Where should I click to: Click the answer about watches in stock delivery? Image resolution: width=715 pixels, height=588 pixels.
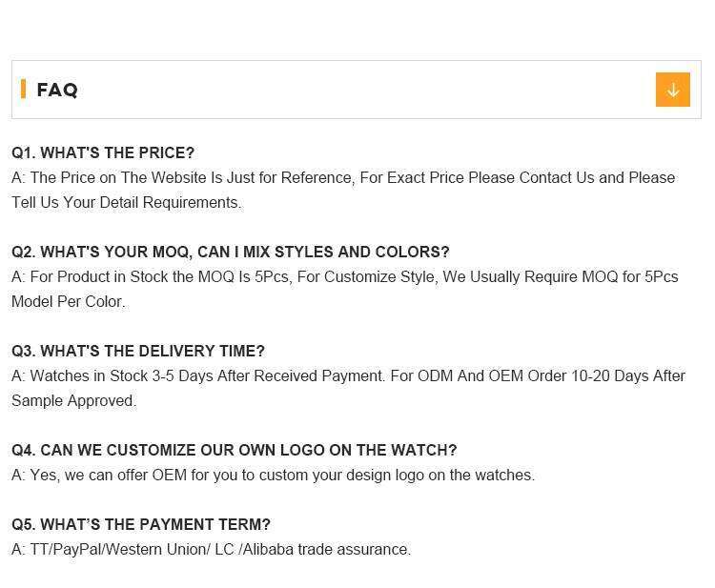pyautogui.click(x=348, y=375)
